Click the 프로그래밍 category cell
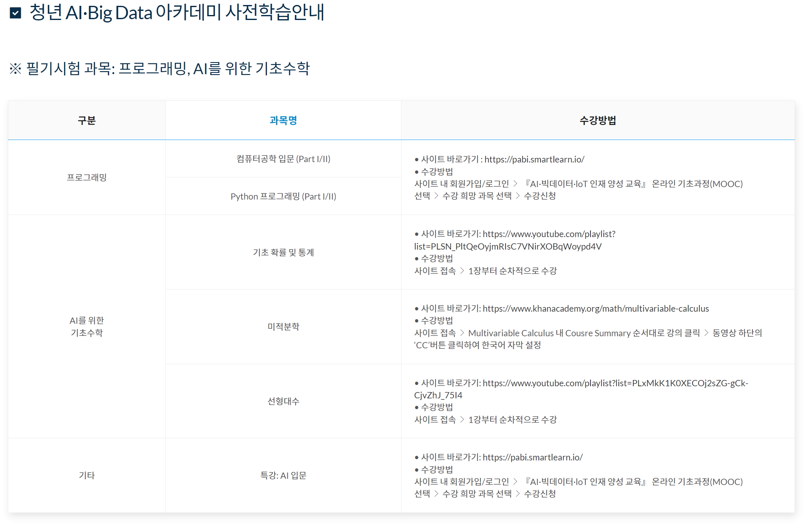Viewport: 812px width, 530px height. click(x=87, y=177)
